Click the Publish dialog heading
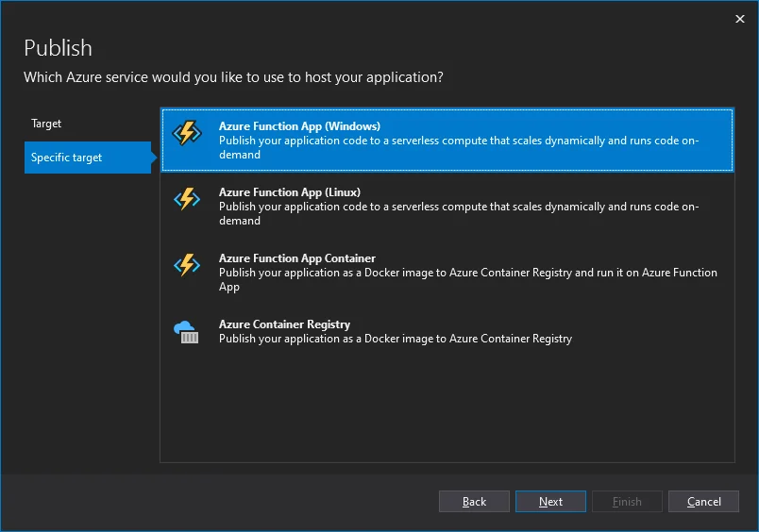 58,48
